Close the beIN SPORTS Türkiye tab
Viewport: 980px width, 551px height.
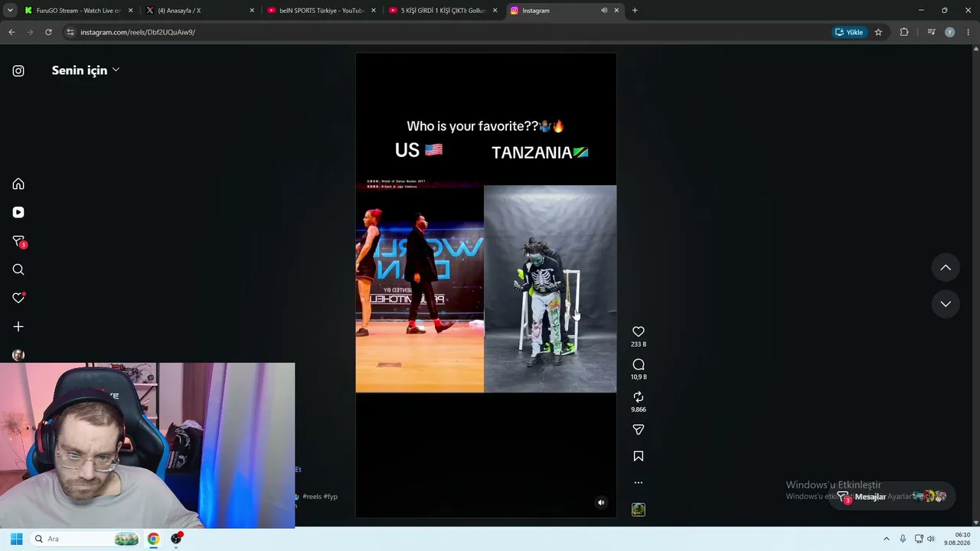click(374, 11)
